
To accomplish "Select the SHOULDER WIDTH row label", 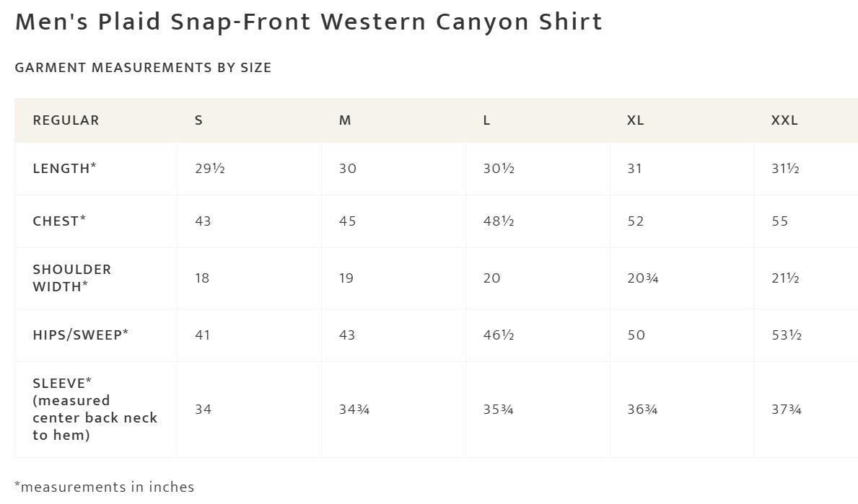I will pyautogui.click(x=71, y=278).
